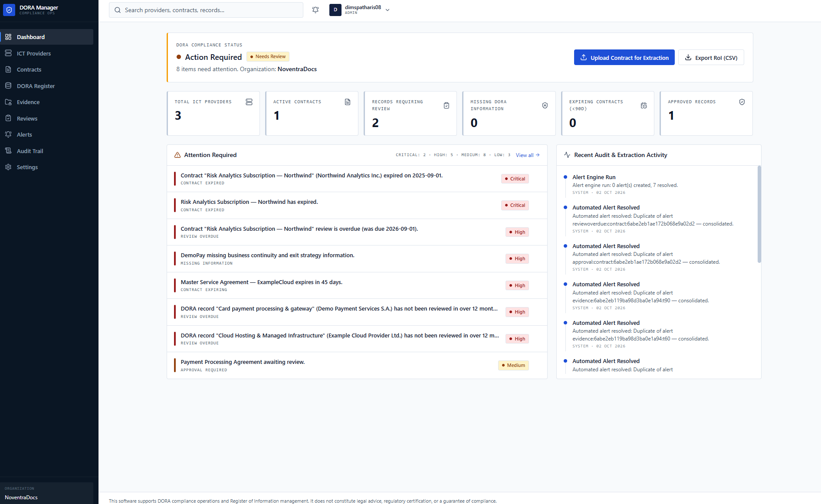
Task: Click the Medium severity badge
Action: click(x=513, y=365)
